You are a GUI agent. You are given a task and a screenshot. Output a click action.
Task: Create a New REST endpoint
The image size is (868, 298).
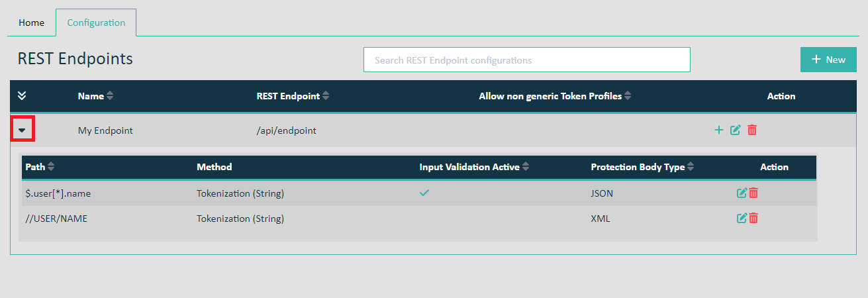click(x=828, y=60)
